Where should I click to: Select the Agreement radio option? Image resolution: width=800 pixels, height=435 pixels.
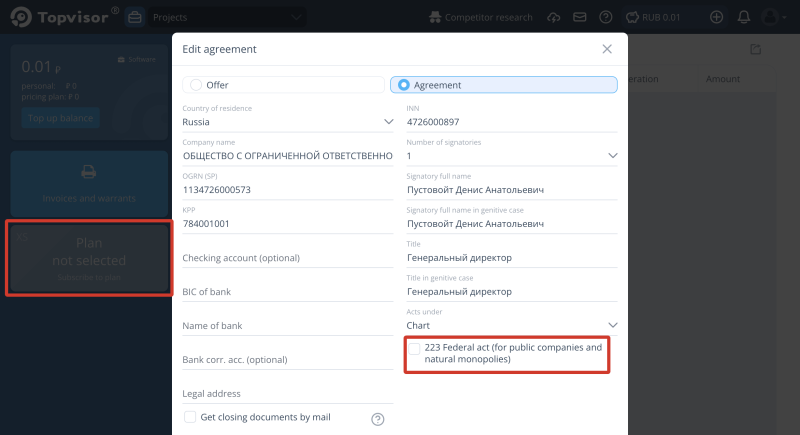coord(504,85)
